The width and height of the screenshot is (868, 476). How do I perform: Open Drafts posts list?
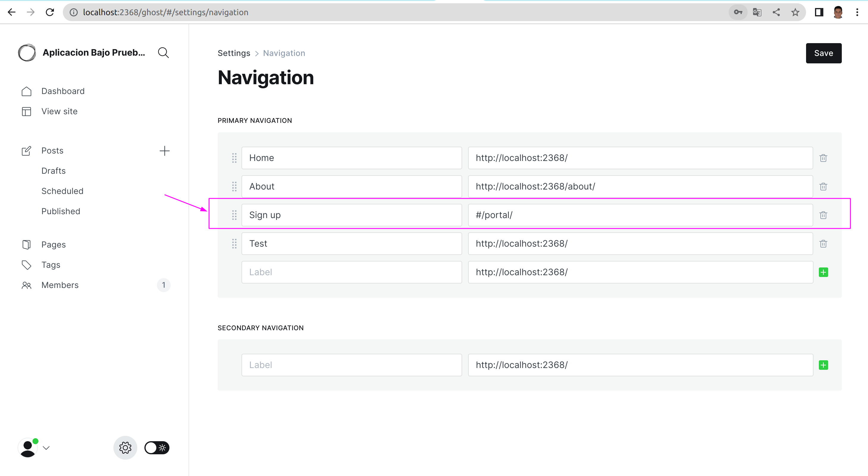tap(53, 171)
